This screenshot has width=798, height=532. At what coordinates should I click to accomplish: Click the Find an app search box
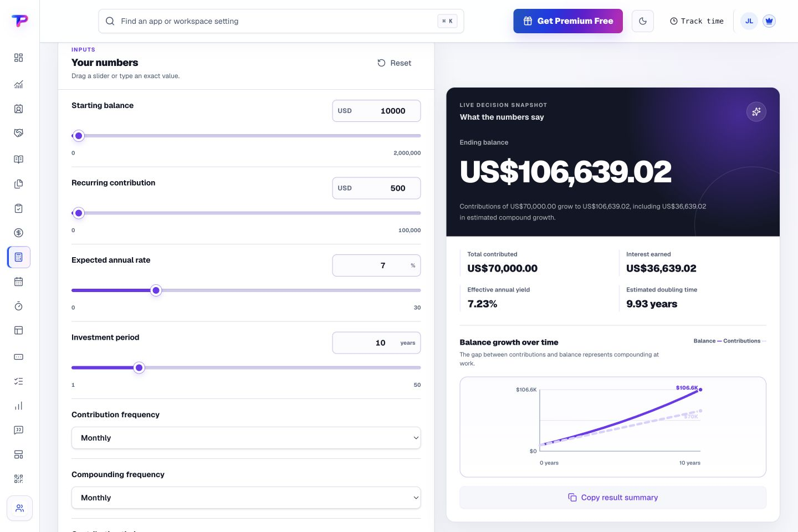click(281, 21)
